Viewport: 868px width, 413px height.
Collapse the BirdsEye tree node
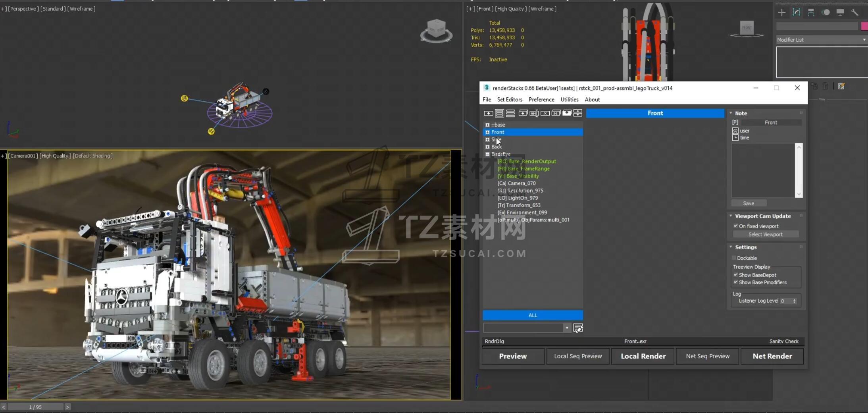pyautogui.click(x=487, y=154)
